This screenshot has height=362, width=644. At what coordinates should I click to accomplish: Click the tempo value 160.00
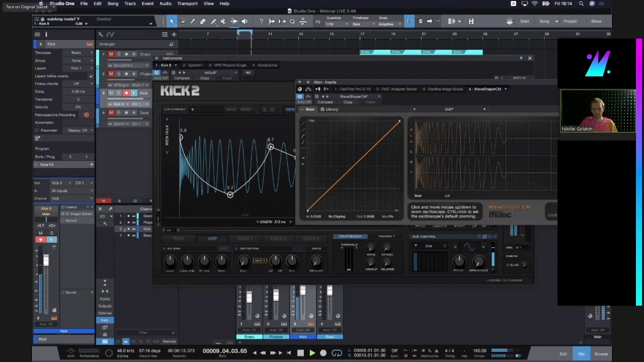pyautogui.click(x=479, y=350)
